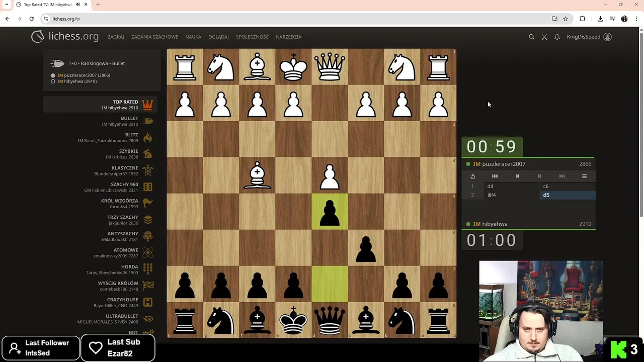The image size is (644, 362).
Task: Open browser Extensions puzzle icon
Action: click(582, 19)
